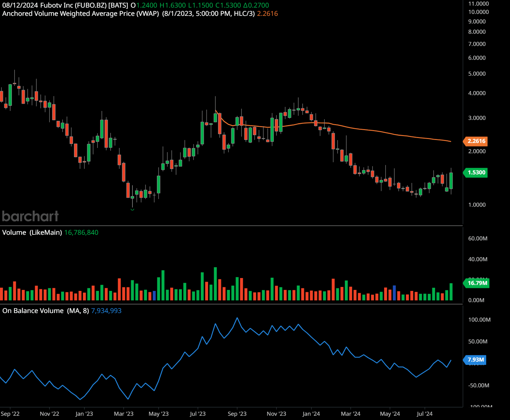Click the latest green volume bar at right

(451, 292)
